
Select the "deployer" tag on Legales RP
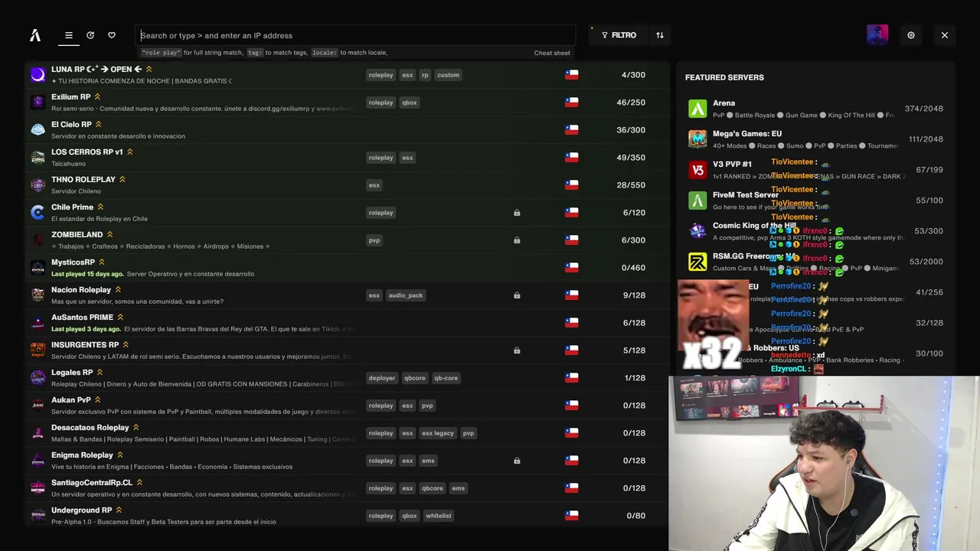tap(381, 378)
